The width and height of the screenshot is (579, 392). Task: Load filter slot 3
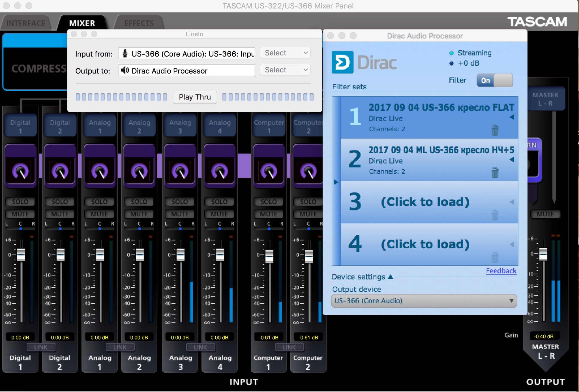coord(424,202)
